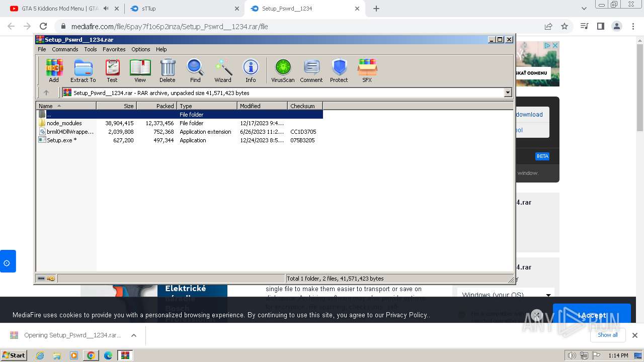Mute audio icon on GTA 5 tab
Viewport: 644px width, 362px height.
pos(106,9)
